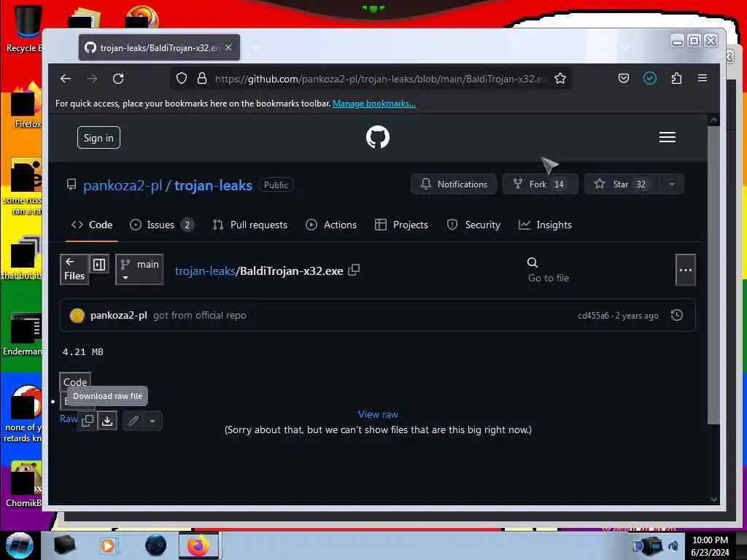The height and width of the screenshot is (560, 747).
Task: Open the Firefox application menu
Action: click(x=703, y=78)
